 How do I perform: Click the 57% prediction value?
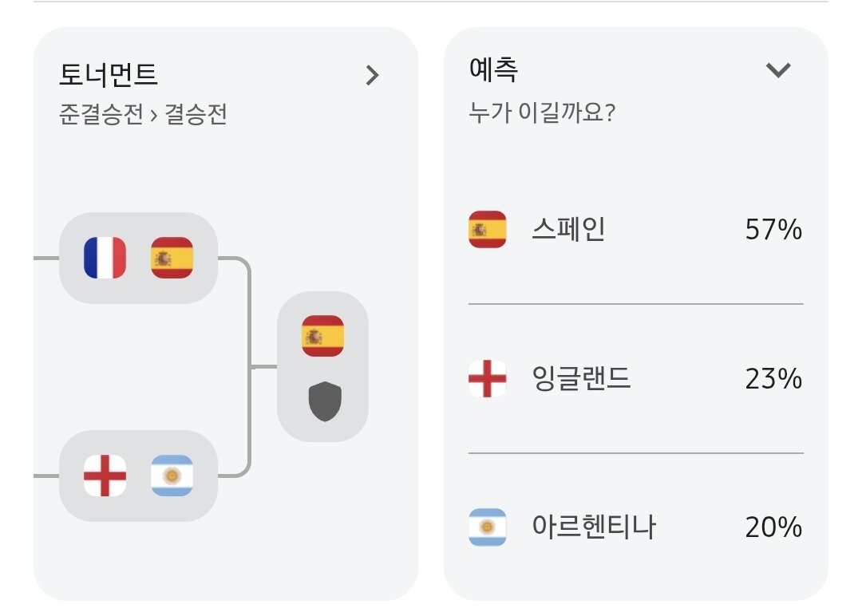click(x=773, y=230)
